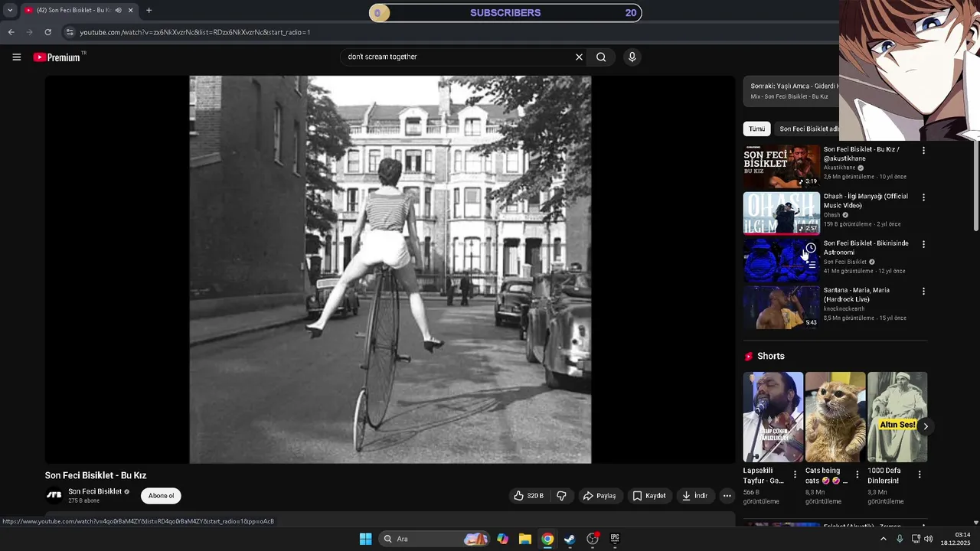The height and width of the screenshot is (551, 980).
Task: Open options for 'Lapsekili Tayfur' short
Action: point(795,474)
